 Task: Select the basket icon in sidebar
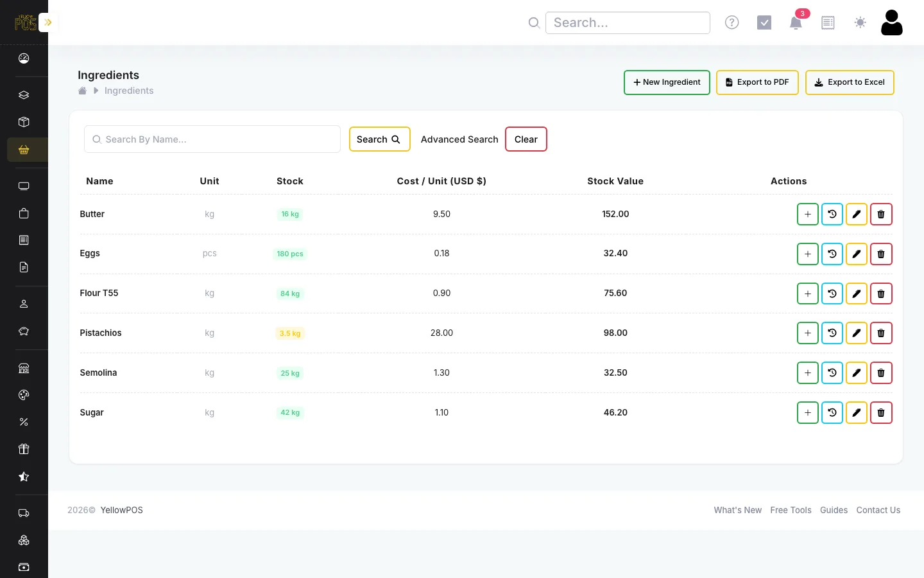tap(24, 150)
